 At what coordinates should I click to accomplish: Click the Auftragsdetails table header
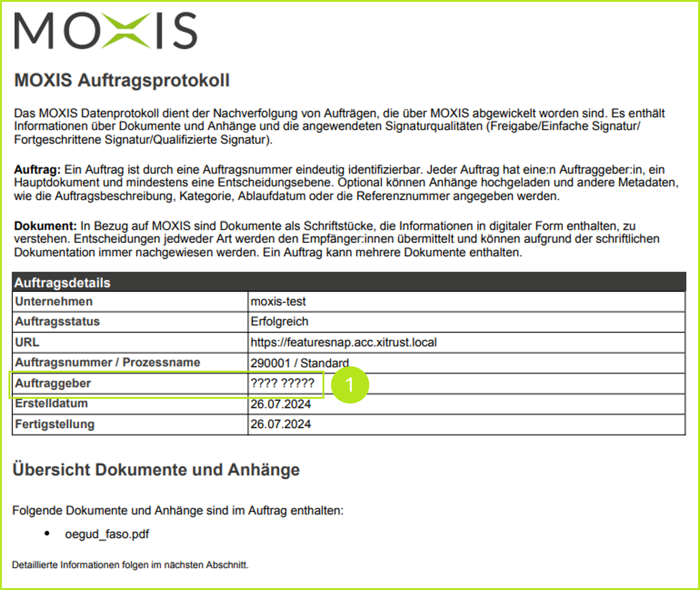(62, 283)
